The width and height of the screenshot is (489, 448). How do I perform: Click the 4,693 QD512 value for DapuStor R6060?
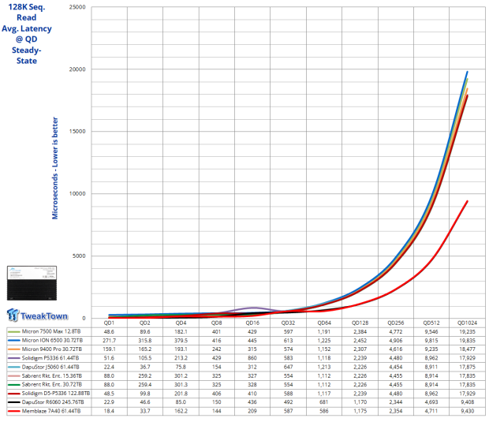tap(431, 402)
